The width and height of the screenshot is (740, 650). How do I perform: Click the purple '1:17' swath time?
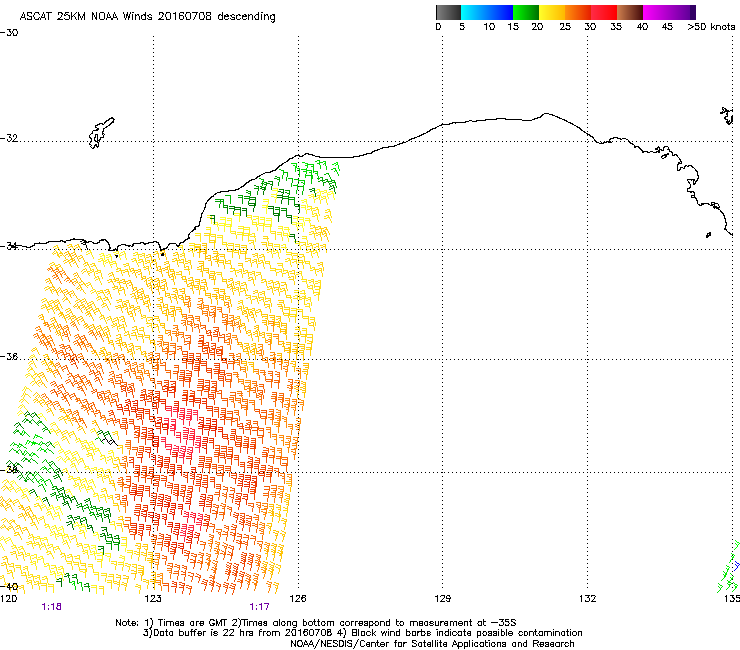click(260, 607)
